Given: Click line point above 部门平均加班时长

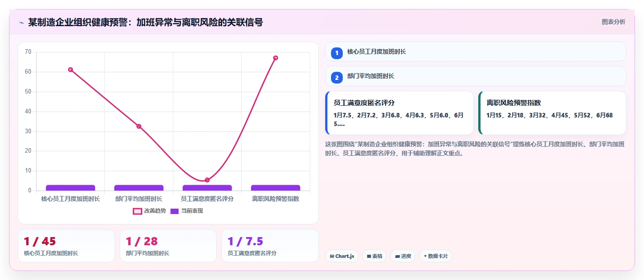Looking at the screenshot, I should [x=139, y=126].
